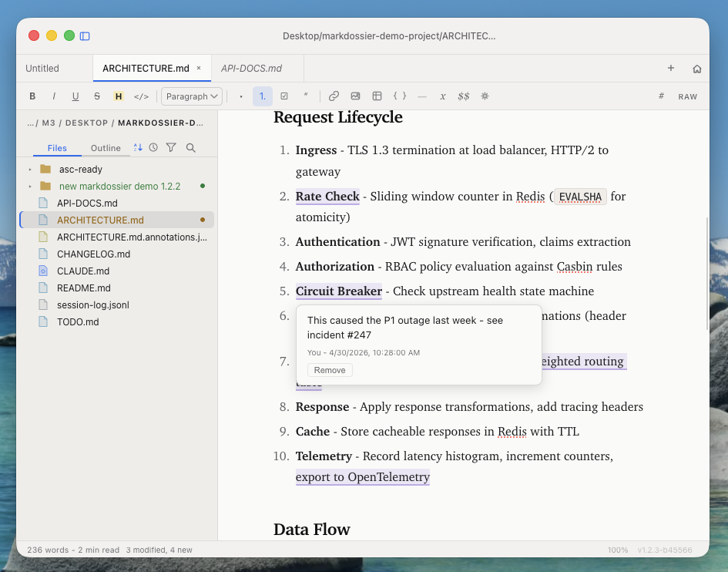Open CHANGELOG.md
Screen dimensions: 728x572
click(x=117, y=254)
